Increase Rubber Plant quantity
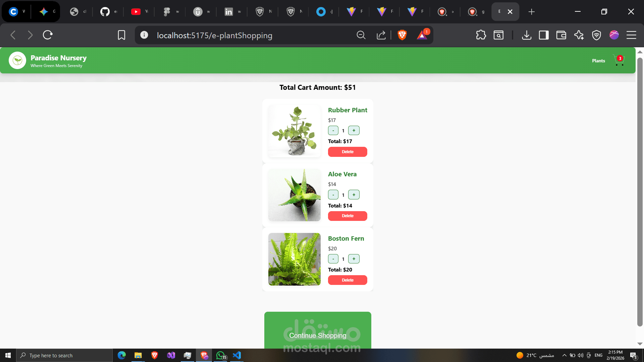 click(354, 130)
